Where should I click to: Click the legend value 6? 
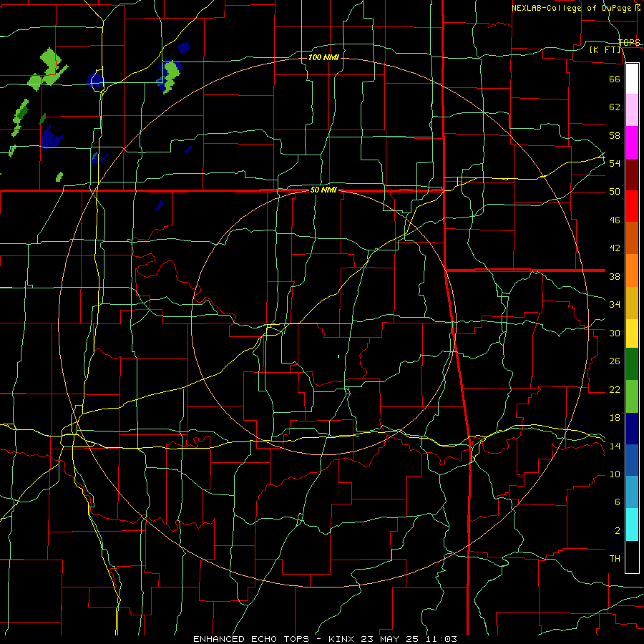point(617,502)
